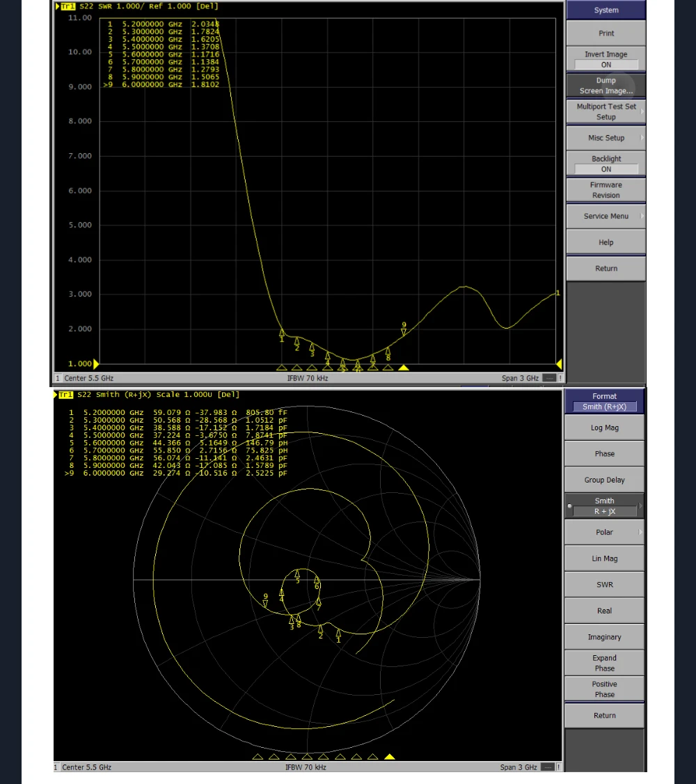Click the exclamation indicator in the Smith status bar
Viewport: 696px width, 784px height.
559,767
